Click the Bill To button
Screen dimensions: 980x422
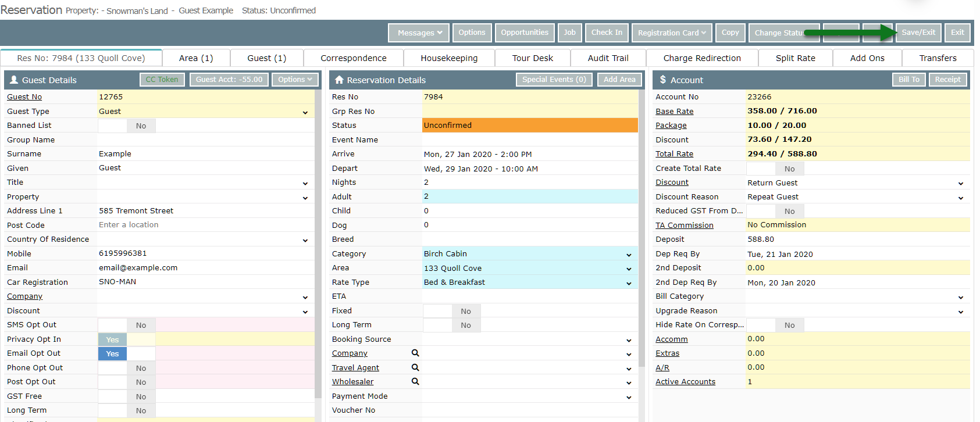click(909, 80)
